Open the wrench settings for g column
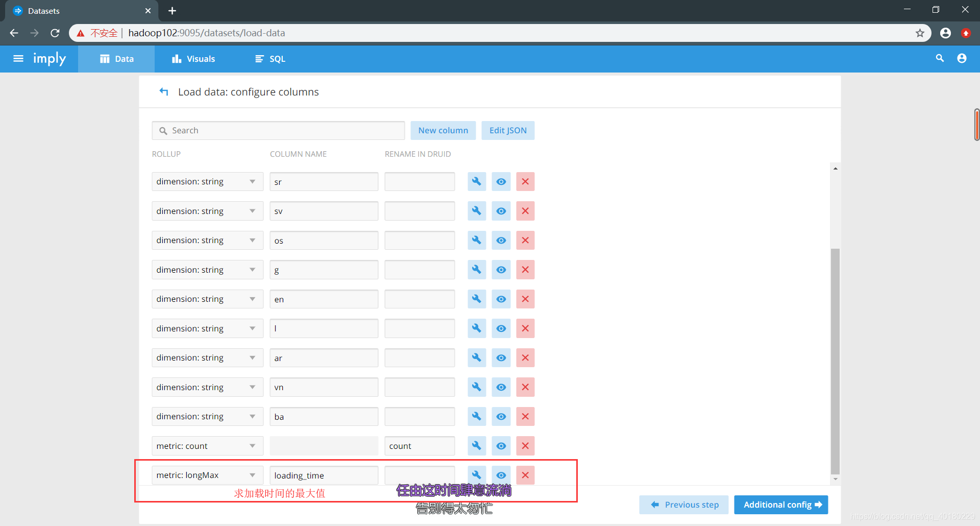The image size is (980, 526). pyautogui.click(x=476, y=270)
